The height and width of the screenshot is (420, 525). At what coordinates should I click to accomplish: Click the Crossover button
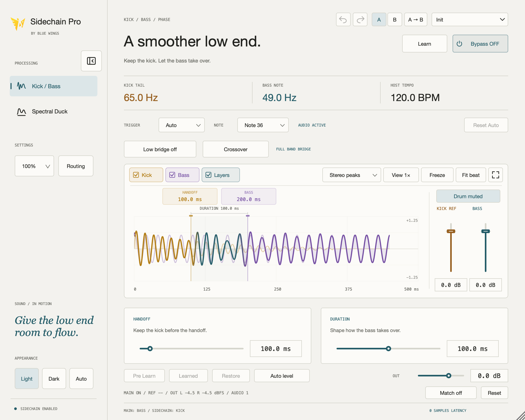click(236, 149)
